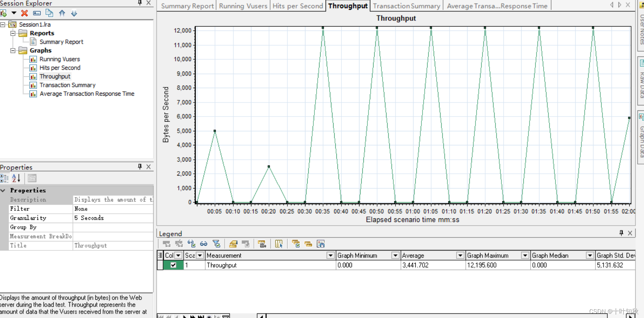Move the item down with the down arrow

(x=74, y=13)
